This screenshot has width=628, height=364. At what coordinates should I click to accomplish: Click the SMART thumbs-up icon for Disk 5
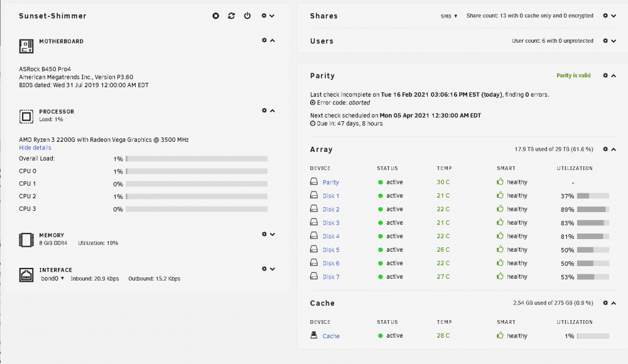[500, 249]
